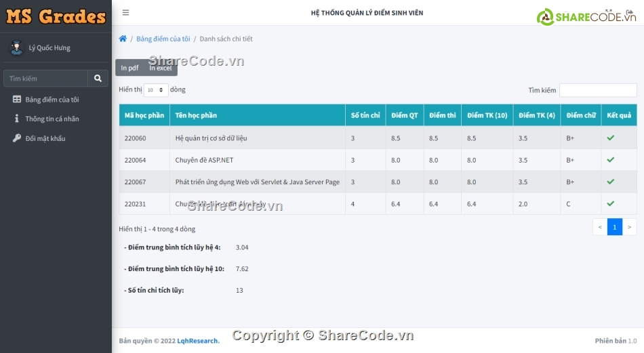Screen dimensions: 644x353
Task: Sort table by Mã học phần column
Action: pyautogui.click(x=144, y=115)
